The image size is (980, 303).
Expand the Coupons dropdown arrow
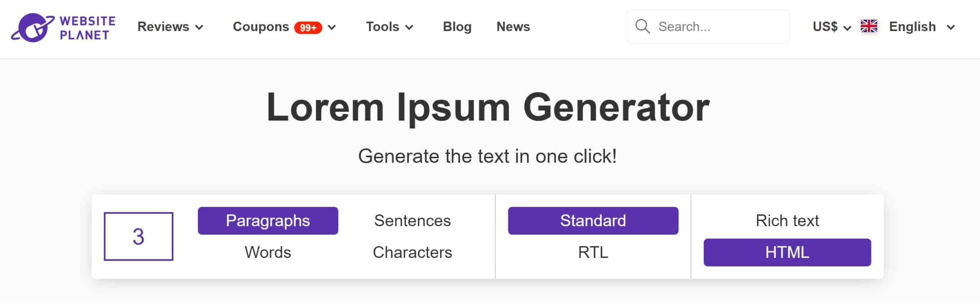coord(332,27)
